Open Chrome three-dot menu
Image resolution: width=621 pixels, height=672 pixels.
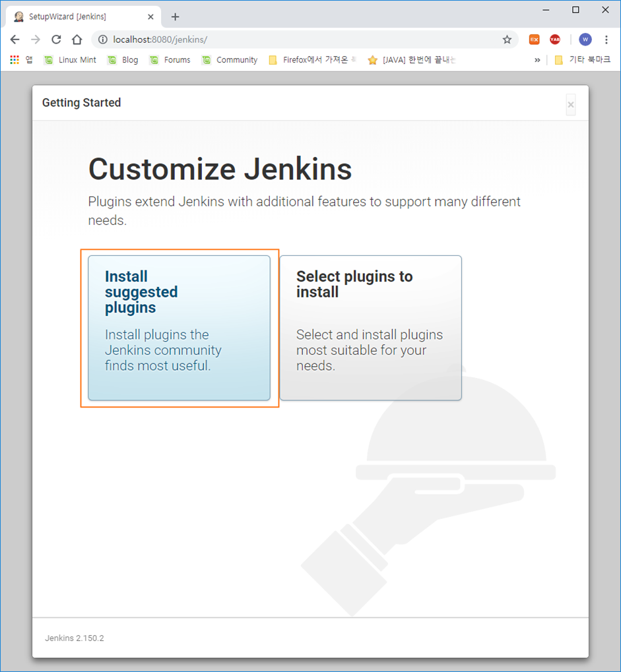click(606, 40)
